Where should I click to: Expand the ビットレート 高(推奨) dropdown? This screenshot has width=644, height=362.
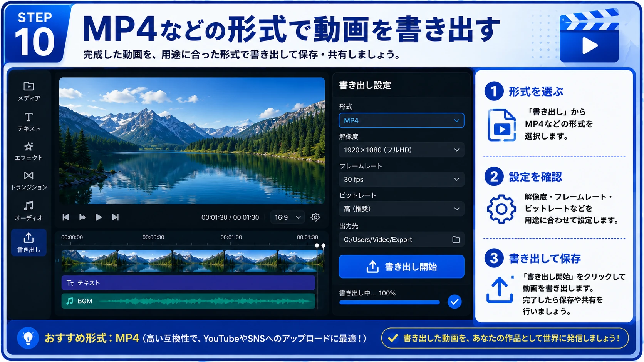401,209
